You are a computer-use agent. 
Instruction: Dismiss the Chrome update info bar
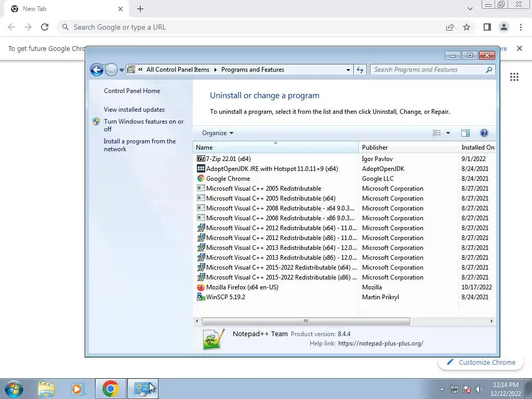pyautogui.click(x=520, y=48)
